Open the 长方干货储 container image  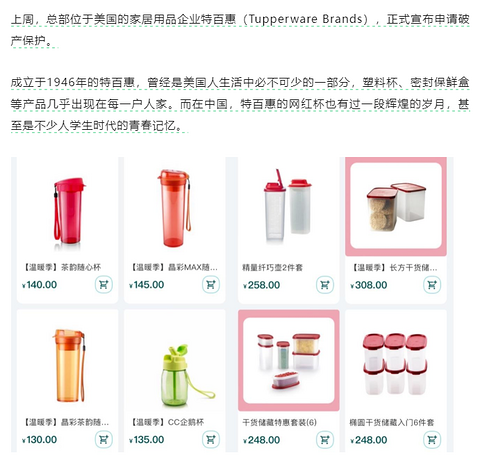coord(396,206)
